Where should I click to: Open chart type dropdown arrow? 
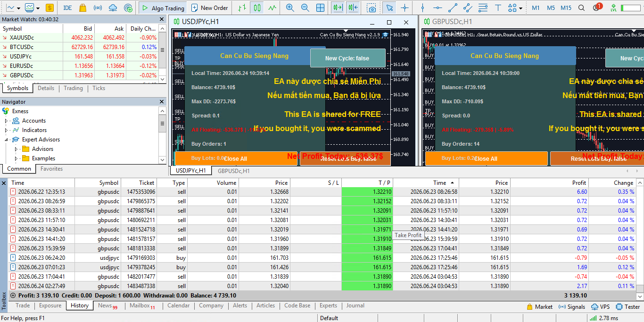click(19, 8)
